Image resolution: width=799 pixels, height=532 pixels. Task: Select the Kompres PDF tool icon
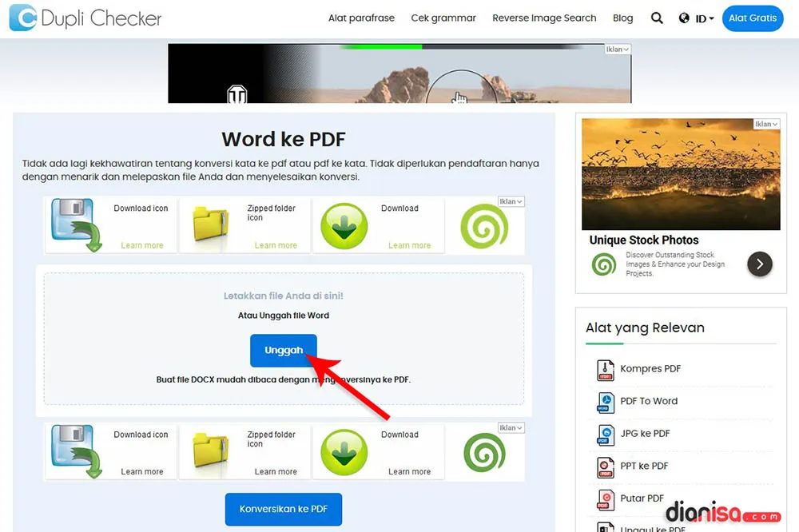tap(605, 370)
